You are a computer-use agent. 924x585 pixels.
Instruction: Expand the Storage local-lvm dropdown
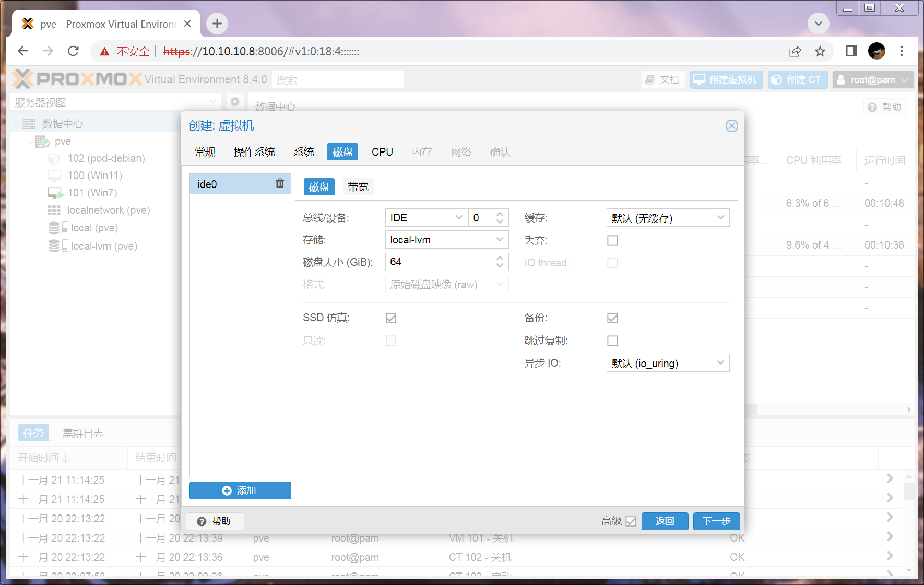pos(446,240)
